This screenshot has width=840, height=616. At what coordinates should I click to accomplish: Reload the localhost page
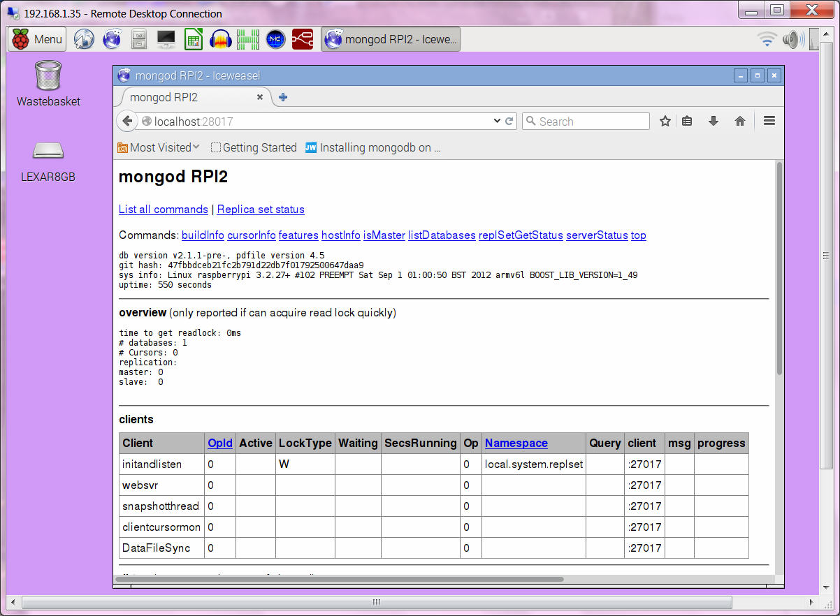(x=509, y=122)
